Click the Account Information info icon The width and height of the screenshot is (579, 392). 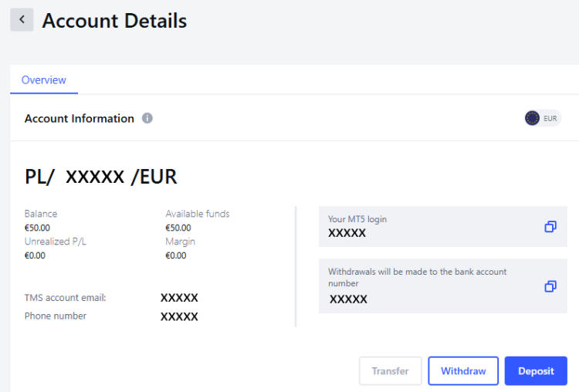coord(147,119)
